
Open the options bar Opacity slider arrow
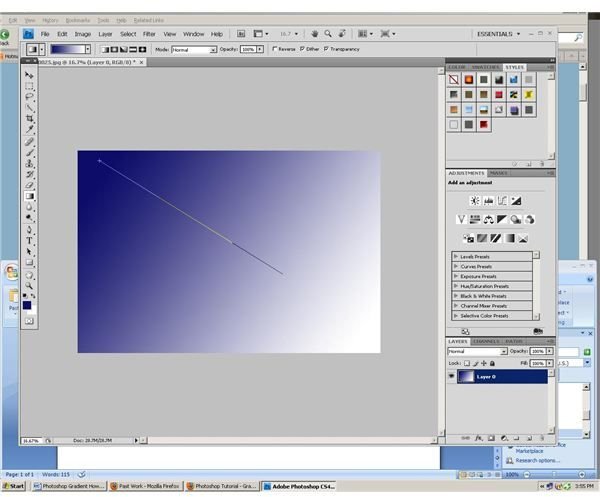tap(260, 49)
